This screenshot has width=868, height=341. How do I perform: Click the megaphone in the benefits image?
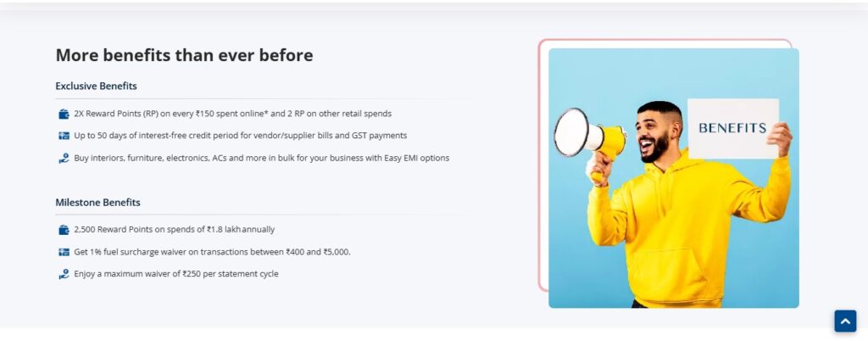(x=585, y=134)
